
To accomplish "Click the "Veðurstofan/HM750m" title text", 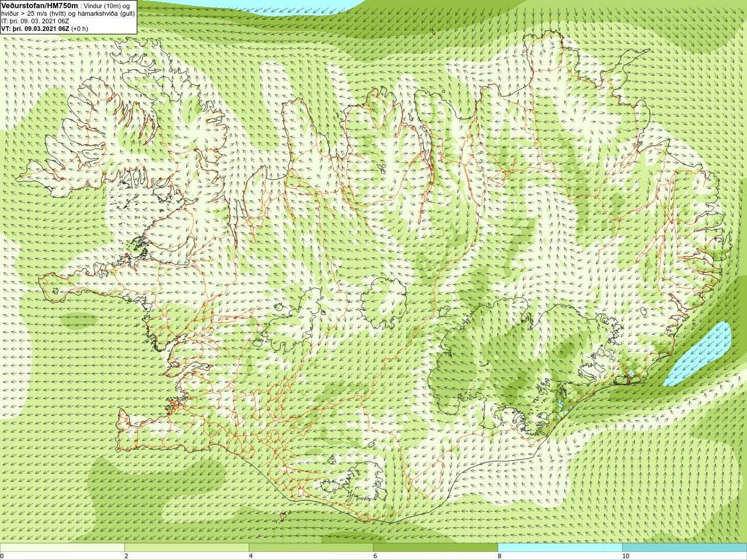I will [40, 5].
